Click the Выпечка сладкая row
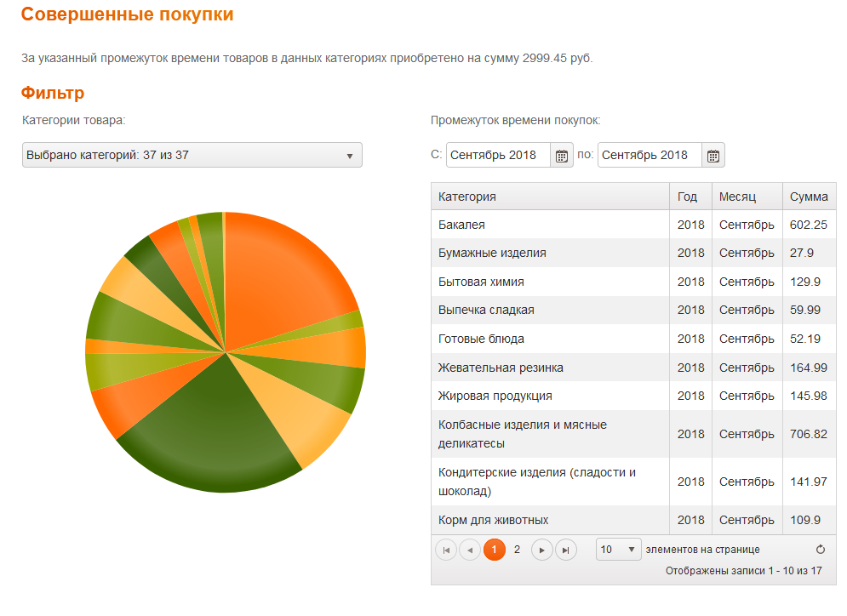This screenshot has height=616, width=847. coord(633,311)
